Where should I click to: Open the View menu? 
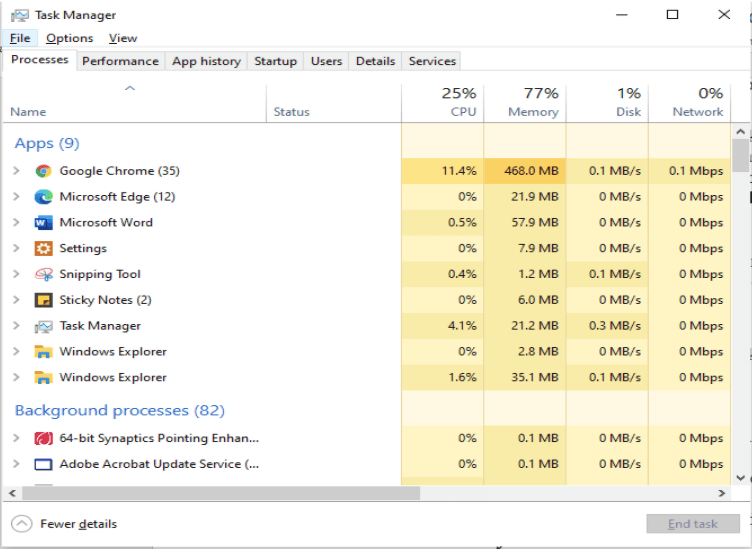[123, 38]
